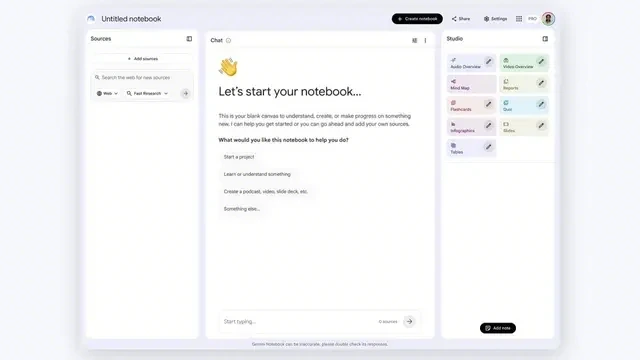The width and height of the screenshot is (640, 360).
Task: Edit Flashcards options pencil icon
Action: (x=489, y=104)
